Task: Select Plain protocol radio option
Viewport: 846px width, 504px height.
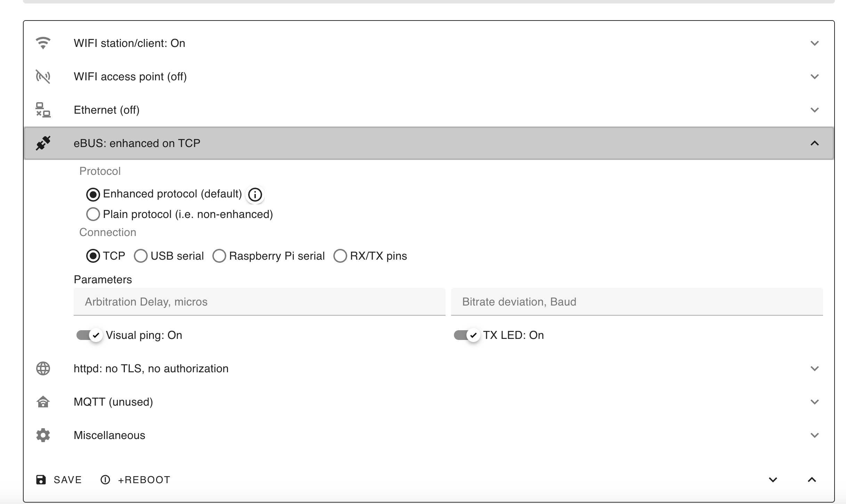Action: [x=93, y=214]
